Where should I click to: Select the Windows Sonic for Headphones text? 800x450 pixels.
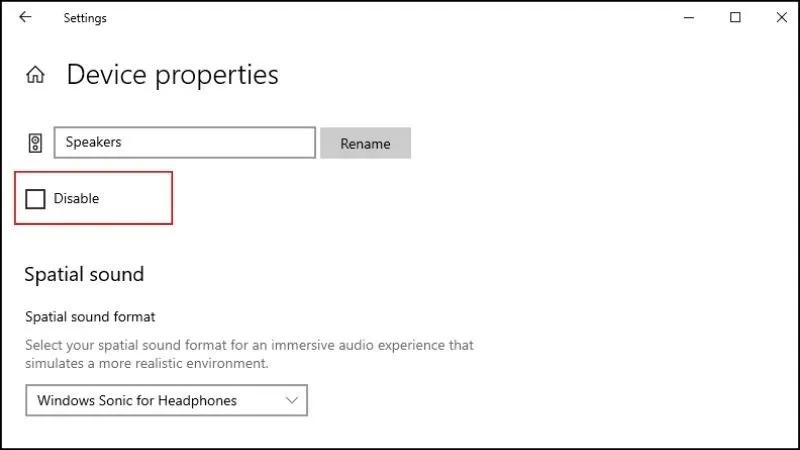pos(137,400)
